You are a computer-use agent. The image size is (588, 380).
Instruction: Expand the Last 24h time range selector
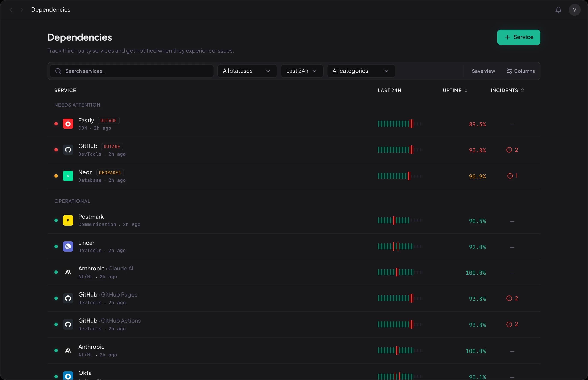(301, 71)
